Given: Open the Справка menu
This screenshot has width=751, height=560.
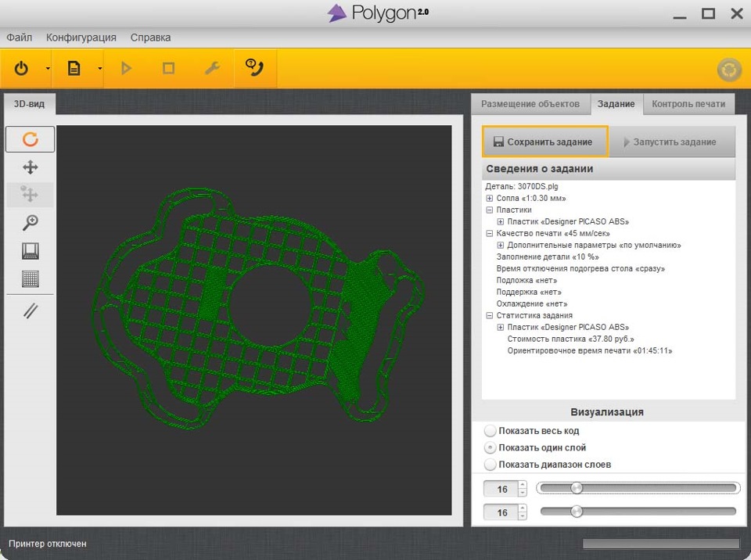Looking at the screenshot, I should [150, 38].
